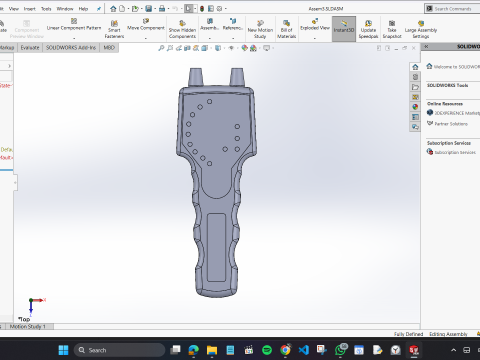
Task: Select the SOLIDWORKS Resources home tab in task pane
Action: [415, 67]
